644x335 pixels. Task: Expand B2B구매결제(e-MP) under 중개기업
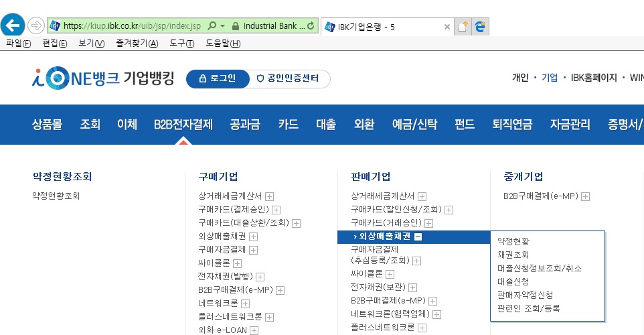click(x=585, y=196)
